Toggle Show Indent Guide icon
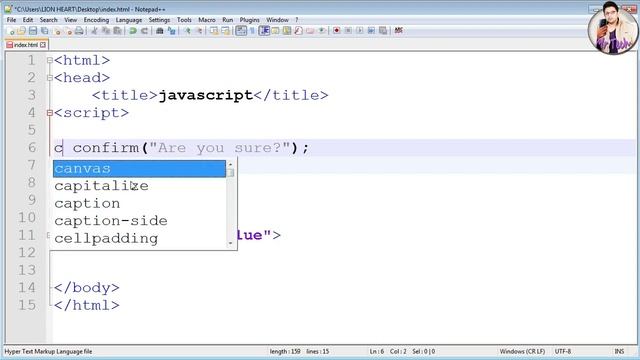The image size is (640, 360). [264, 31]
